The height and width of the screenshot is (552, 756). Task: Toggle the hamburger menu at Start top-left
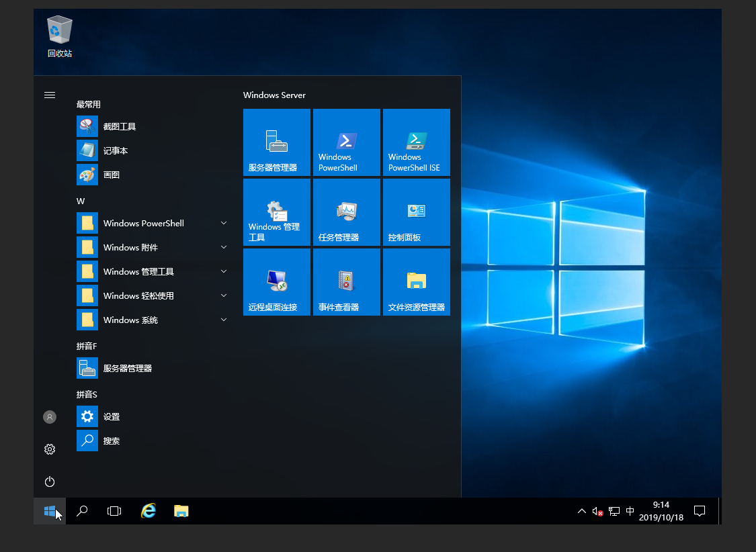coord(49,95)
